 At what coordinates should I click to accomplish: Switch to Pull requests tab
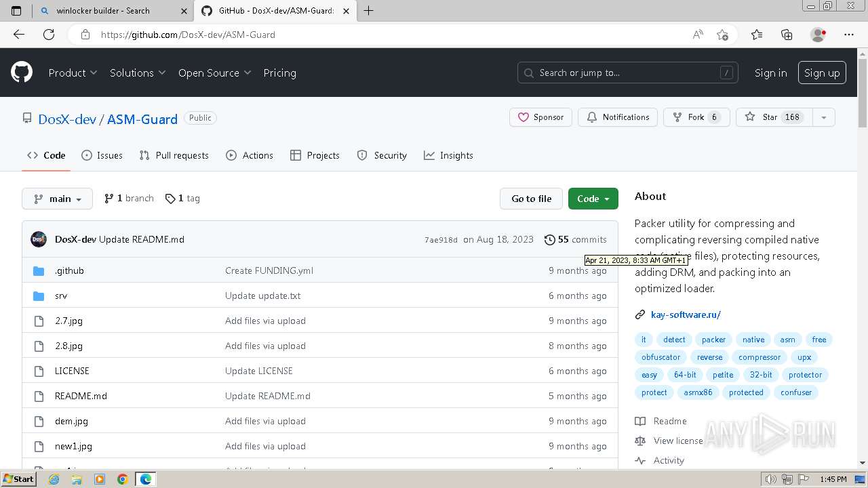[x=174, y=155]
